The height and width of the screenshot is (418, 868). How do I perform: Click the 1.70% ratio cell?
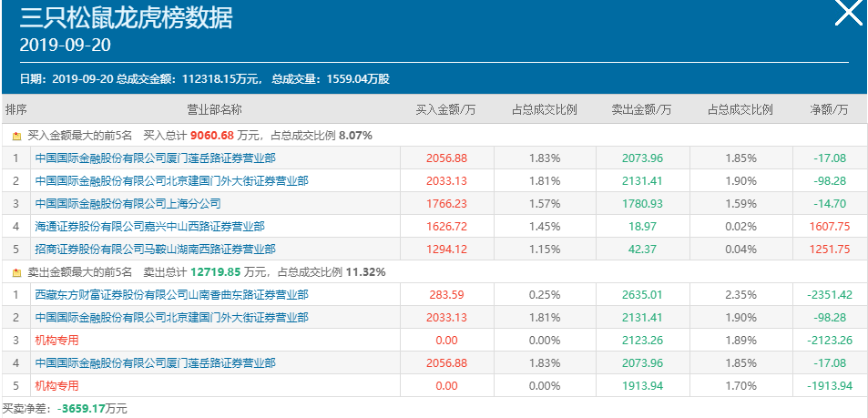pyautogui.click(x=740, y=385)
